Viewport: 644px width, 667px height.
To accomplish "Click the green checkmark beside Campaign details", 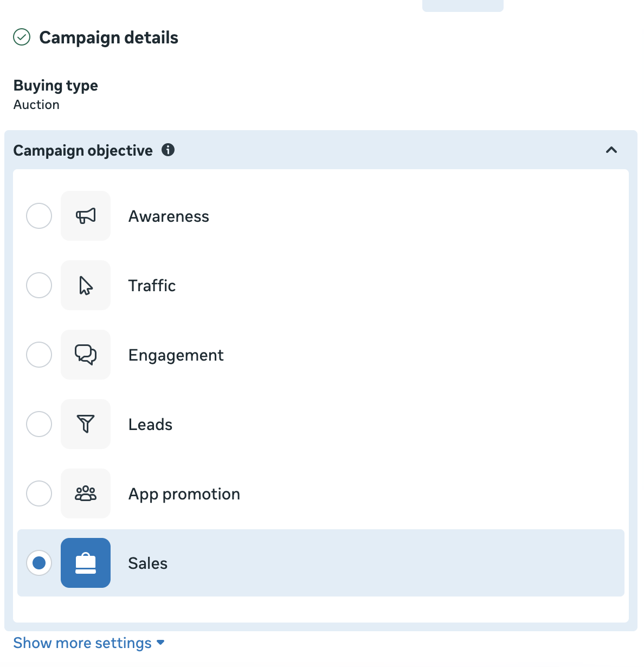I will [x=21, y=37].
